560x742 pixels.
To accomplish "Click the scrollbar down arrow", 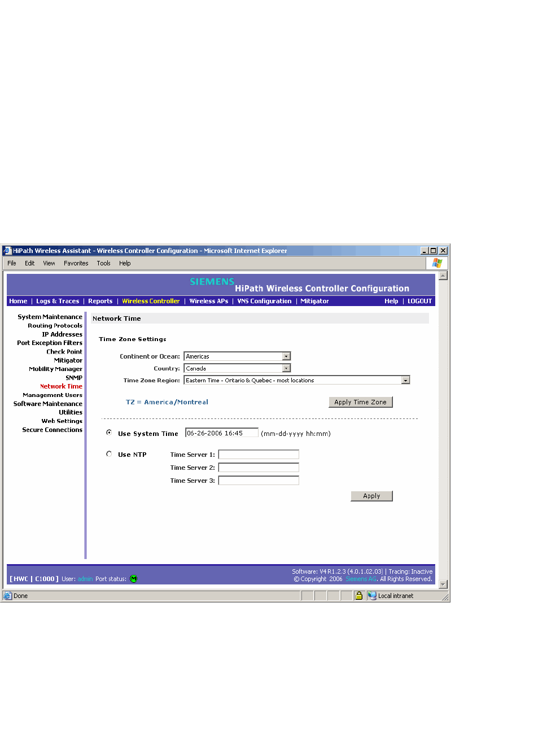I will point(443,584).
